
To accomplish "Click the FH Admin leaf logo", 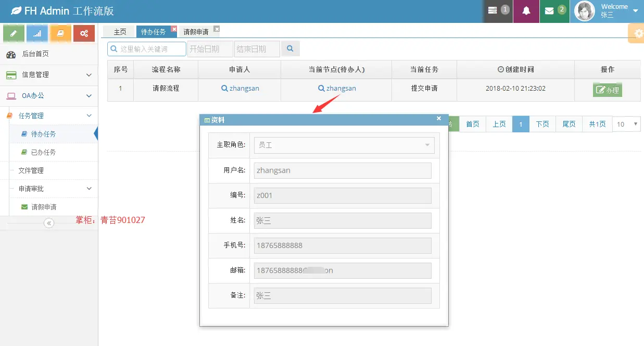I will pos(16,11).
